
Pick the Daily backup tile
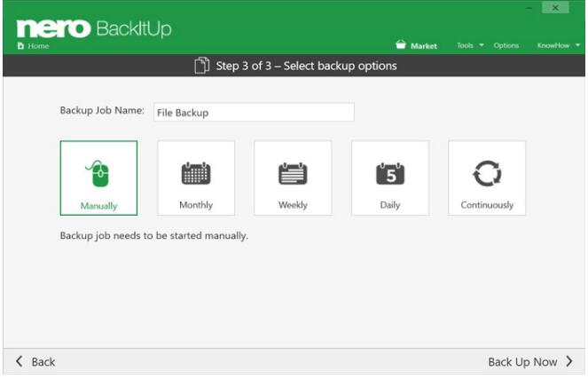pyautogui.click(x=390, y=178)
